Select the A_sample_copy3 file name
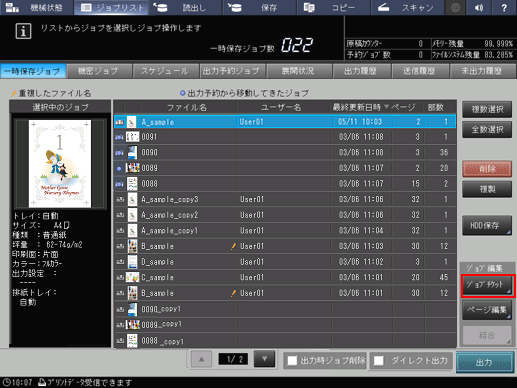Screen dimensions: 517x388 tap(170, 199)
